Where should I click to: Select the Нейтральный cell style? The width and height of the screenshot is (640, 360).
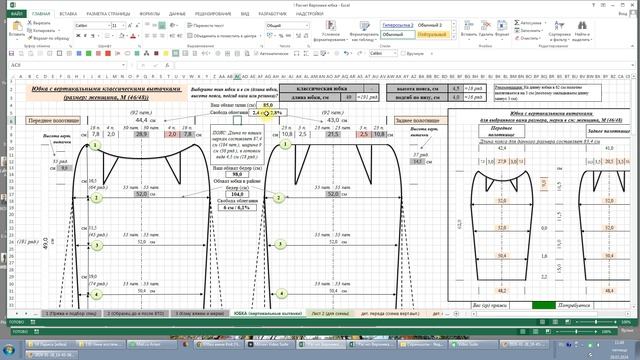(x=432, y=35)
